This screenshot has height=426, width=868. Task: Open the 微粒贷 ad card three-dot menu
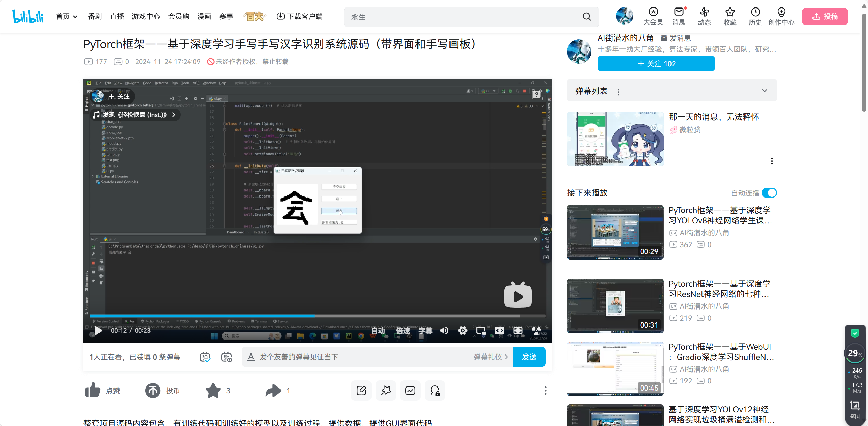(x=772, y=161)
